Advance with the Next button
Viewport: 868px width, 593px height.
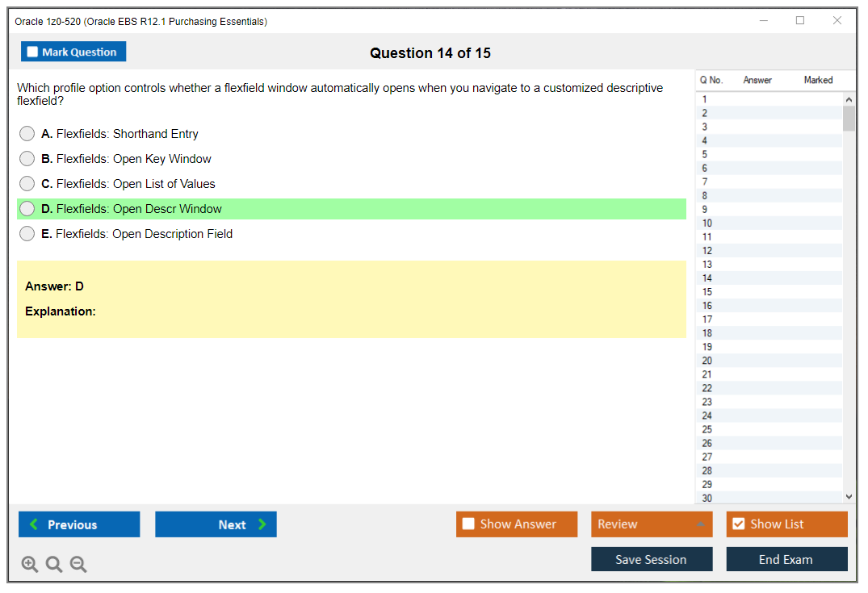216,524
